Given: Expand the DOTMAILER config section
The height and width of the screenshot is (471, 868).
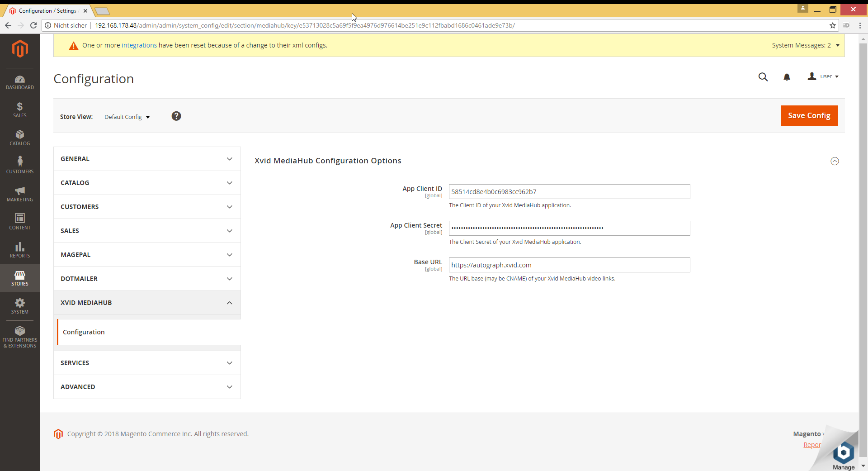Looking at the screenshot, I should tap(147, 279).
